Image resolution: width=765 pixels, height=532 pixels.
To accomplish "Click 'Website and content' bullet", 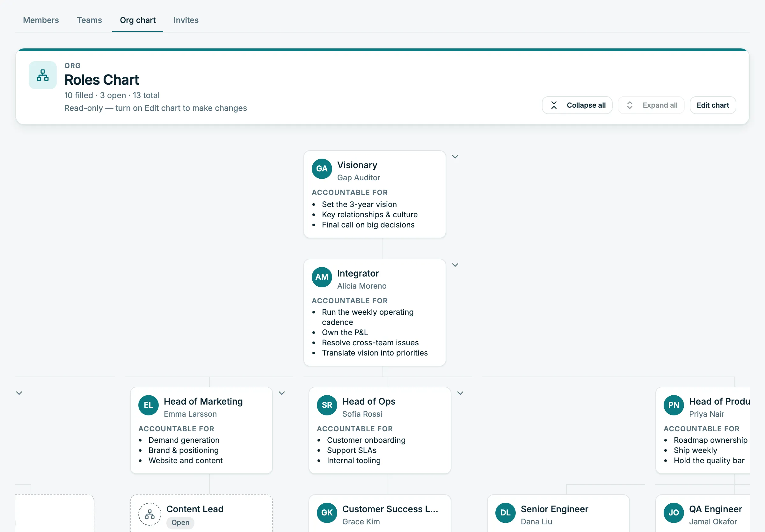I will (186, 461).
